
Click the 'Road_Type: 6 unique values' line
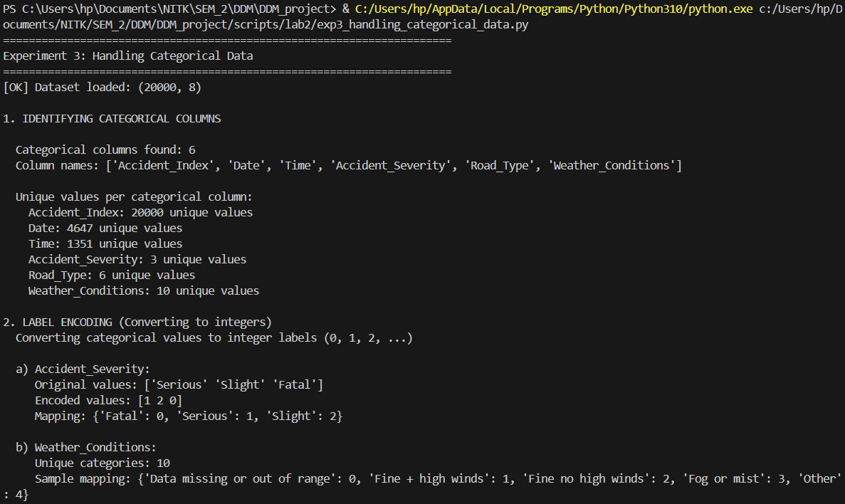point(112,275)
